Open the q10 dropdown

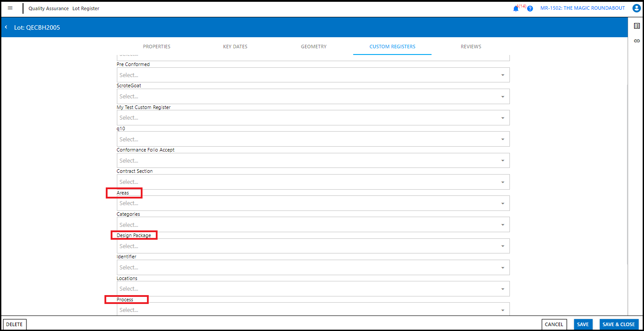(x=313, y=139)
